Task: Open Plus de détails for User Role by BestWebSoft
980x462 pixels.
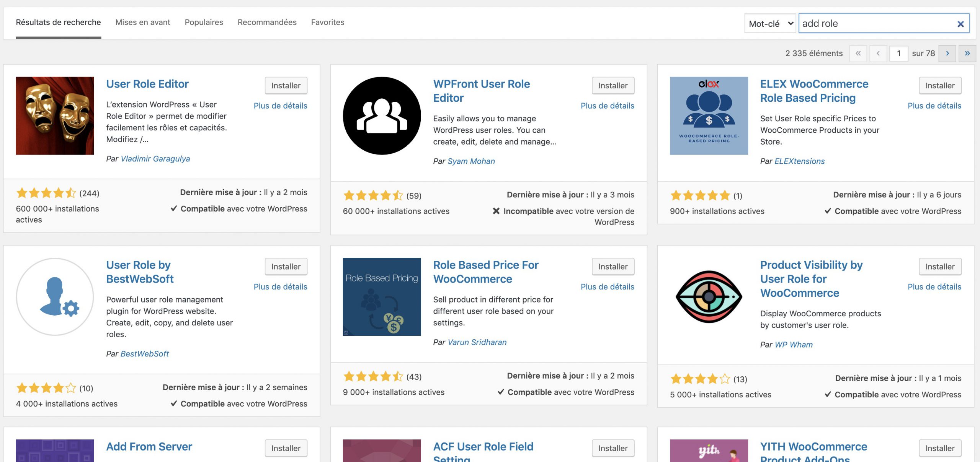Action: tap(280, 286)
